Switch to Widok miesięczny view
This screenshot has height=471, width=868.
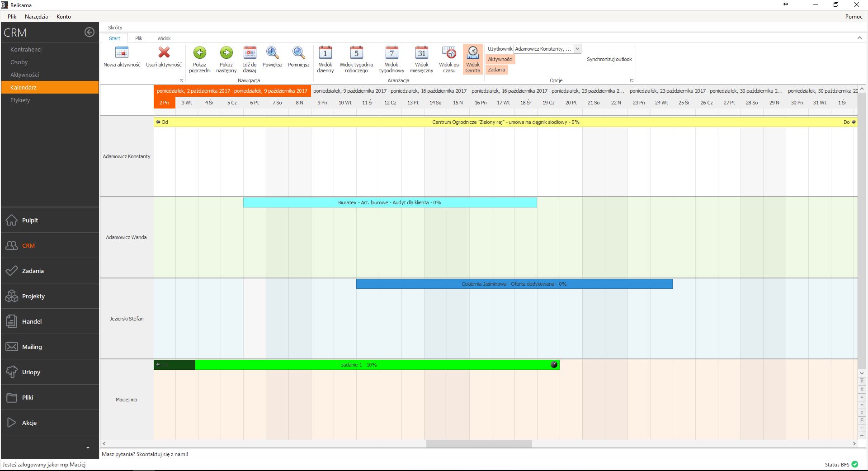click(x=421, y=53)
